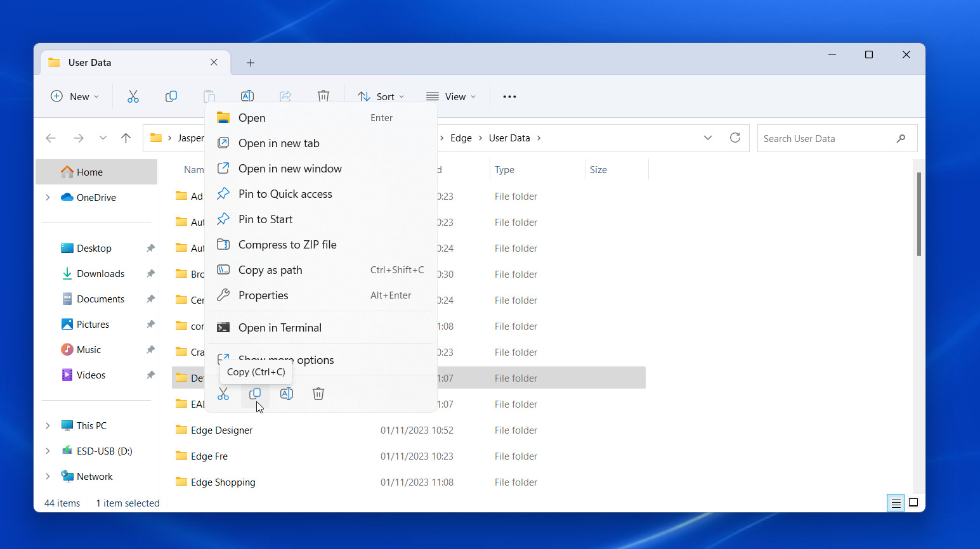Open the View dropdown menu
The image size is (980, 549).
(x=451, y=96)
